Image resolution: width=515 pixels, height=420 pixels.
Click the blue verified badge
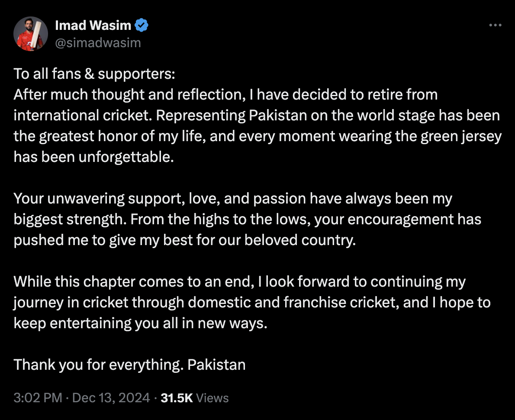pyautogui.click(x=142, y=26)
